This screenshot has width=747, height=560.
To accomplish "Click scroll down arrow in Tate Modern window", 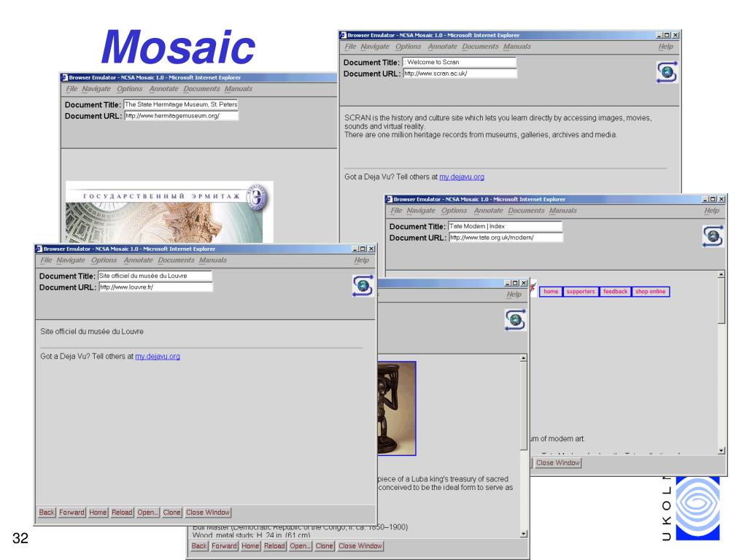I will click(x=721, y=451).
